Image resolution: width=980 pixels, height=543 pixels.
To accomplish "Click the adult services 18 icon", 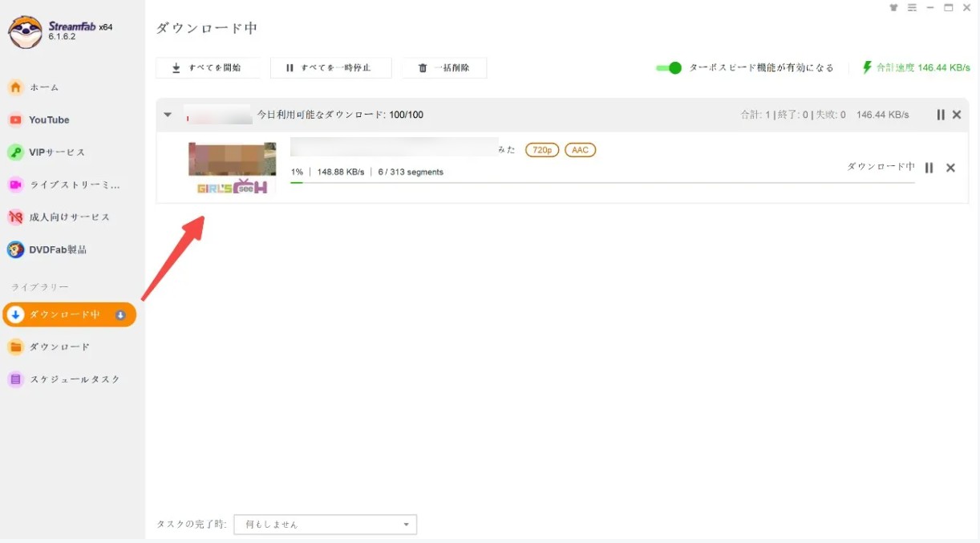I will click(x=15, y=217).
